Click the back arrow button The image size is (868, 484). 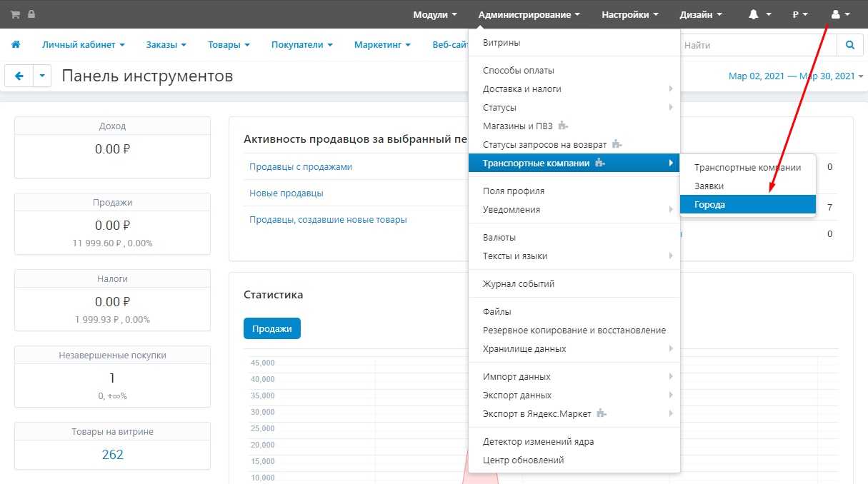point(19,76)
